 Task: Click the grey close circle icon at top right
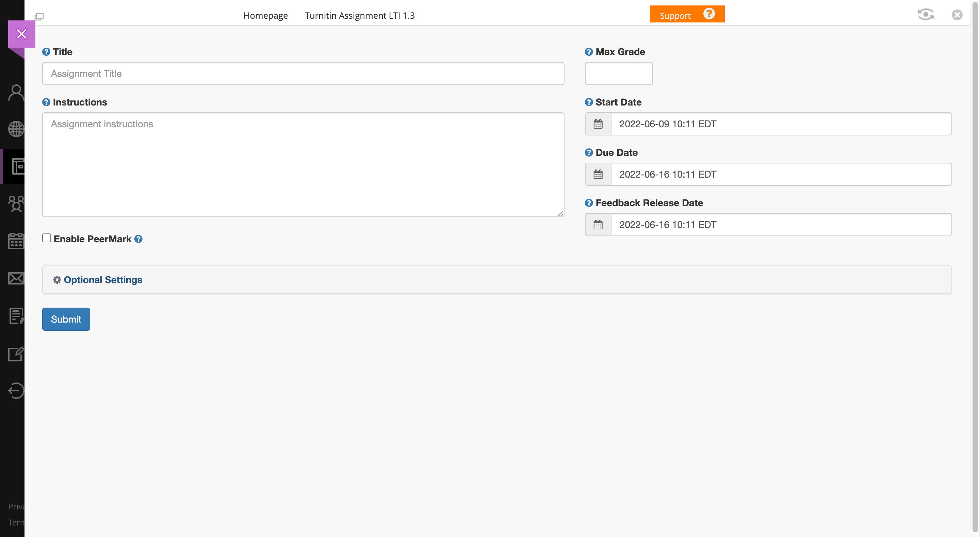click(957, 15)
